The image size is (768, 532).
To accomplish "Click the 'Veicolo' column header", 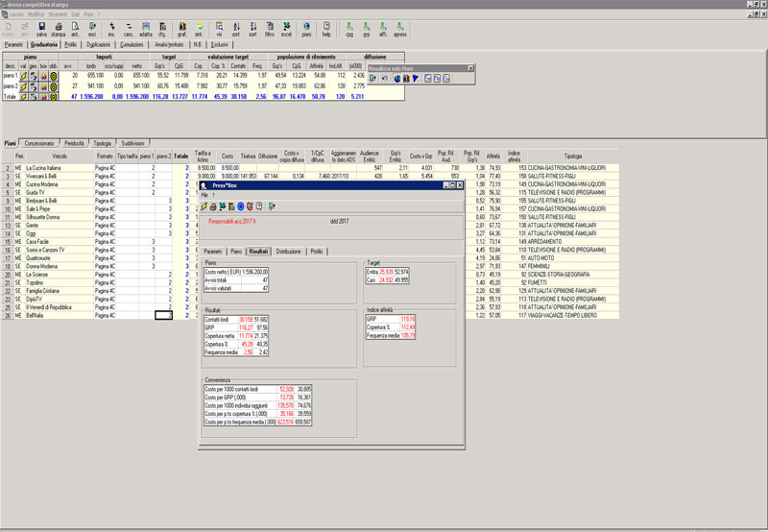I will click(60, 156).
